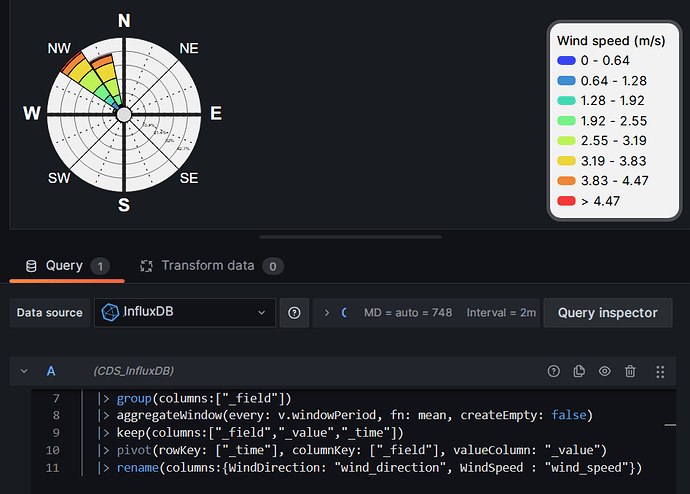The height and width of the screenshot is (494, 690).
Task: Expand query options chevron beside MD
Action: click(x=327, y=313)
